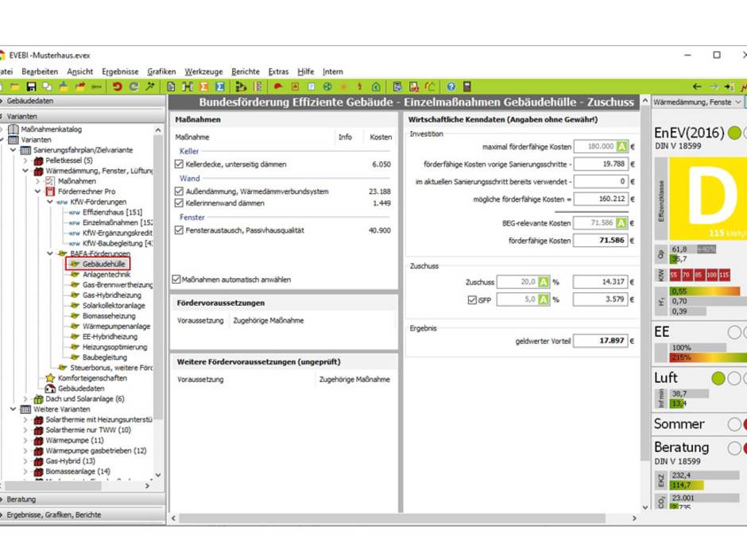The image size is (747, 560).
Task: Click the blue help question mark icon
Action: (451, 87)
